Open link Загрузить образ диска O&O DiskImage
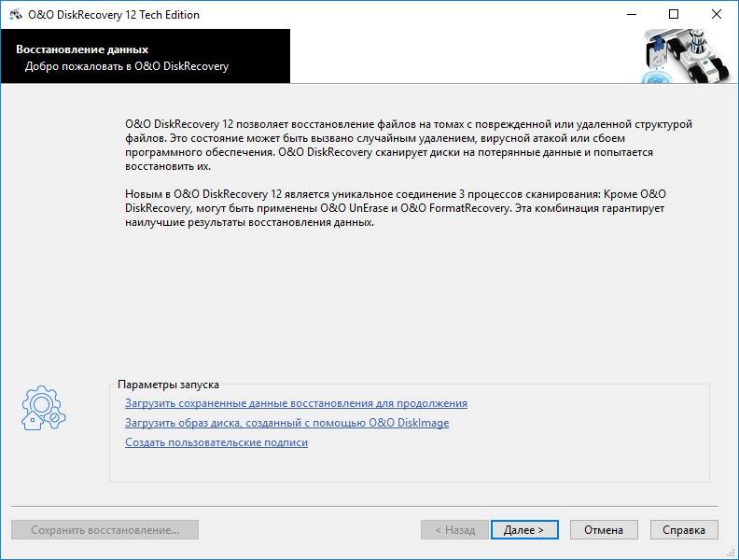739x560 pixels. click(286, 423)
